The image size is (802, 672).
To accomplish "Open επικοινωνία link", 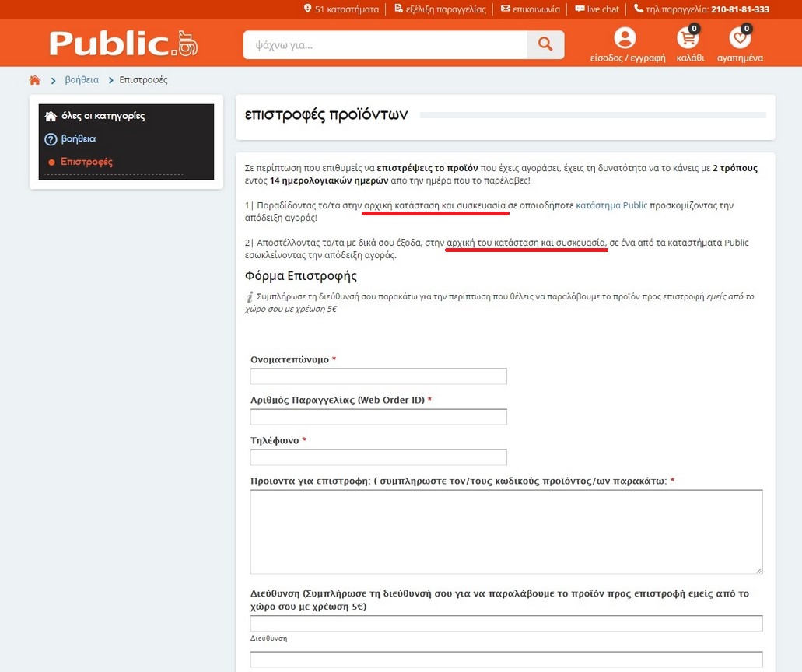I will pyautogui.click(x=536, y=9).
